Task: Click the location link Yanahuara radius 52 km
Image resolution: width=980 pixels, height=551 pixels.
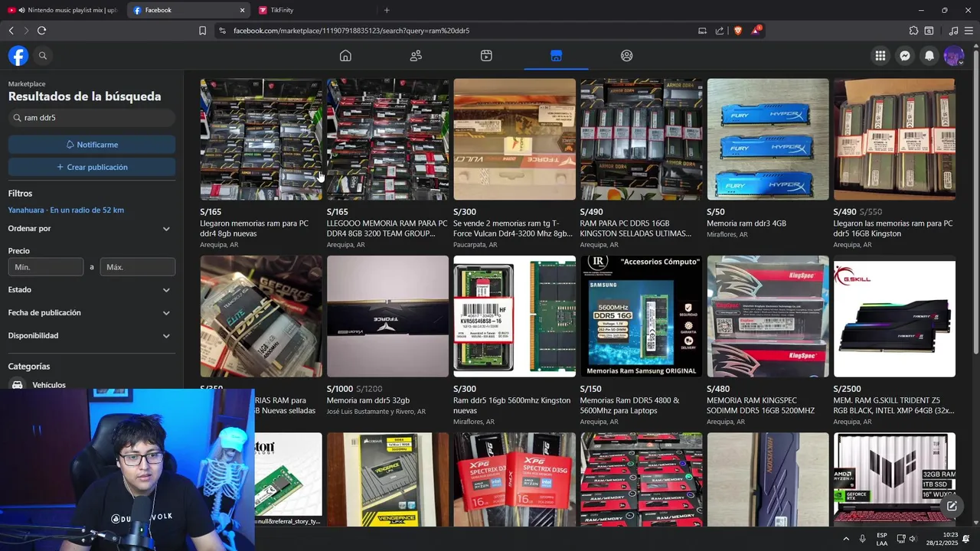Action: 66,210
